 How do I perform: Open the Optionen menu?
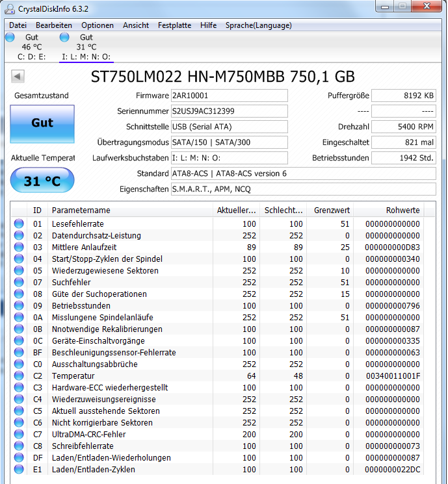(98, 25)
